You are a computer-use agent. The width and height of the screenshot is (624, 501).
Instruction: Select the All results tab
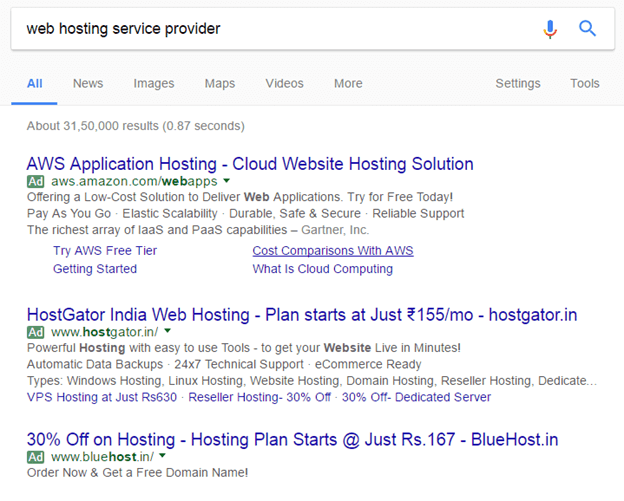35,84
